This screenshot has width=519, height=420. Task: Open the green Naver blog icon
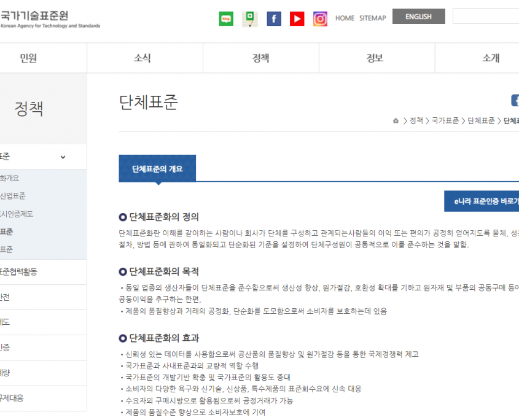point(226,18)
